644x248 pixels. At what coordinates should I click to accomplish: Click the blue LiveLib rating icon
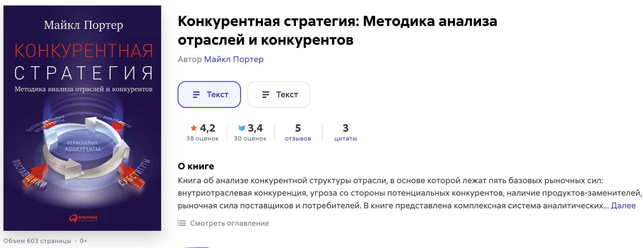click(x=241, y=128)
